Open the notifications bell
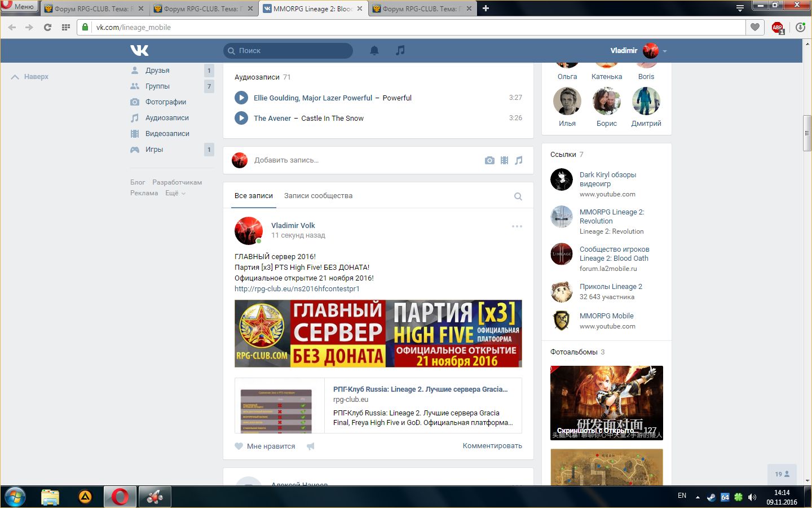This screenshot has width=812, height=508. tap(374, 50)
